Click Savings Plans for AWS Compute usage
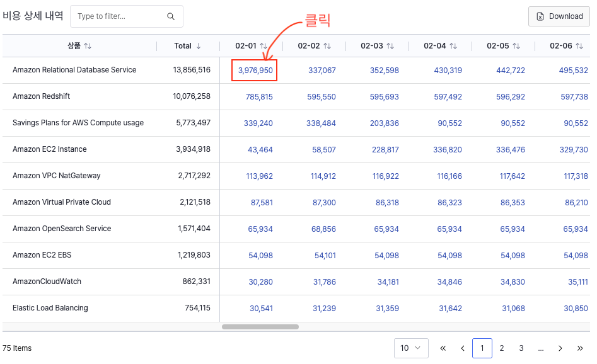The height and width of the screenshot is (364, 597). tap(78, 122)
